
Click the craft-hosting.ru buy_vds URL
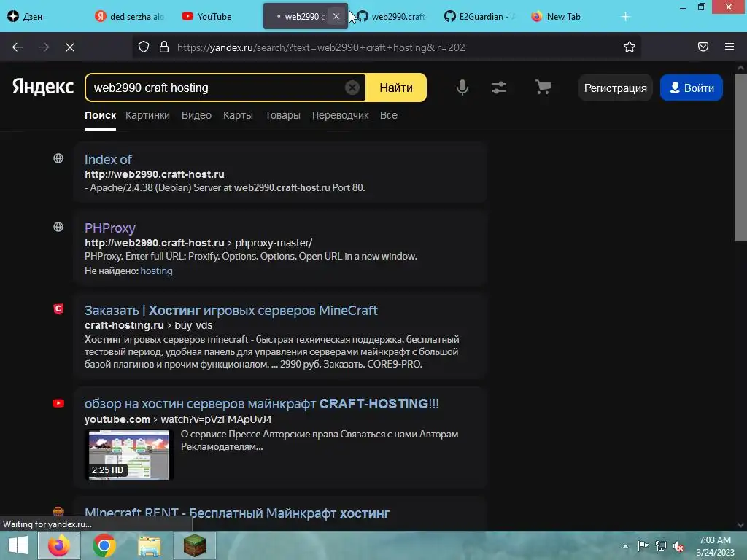click(149, 325)
